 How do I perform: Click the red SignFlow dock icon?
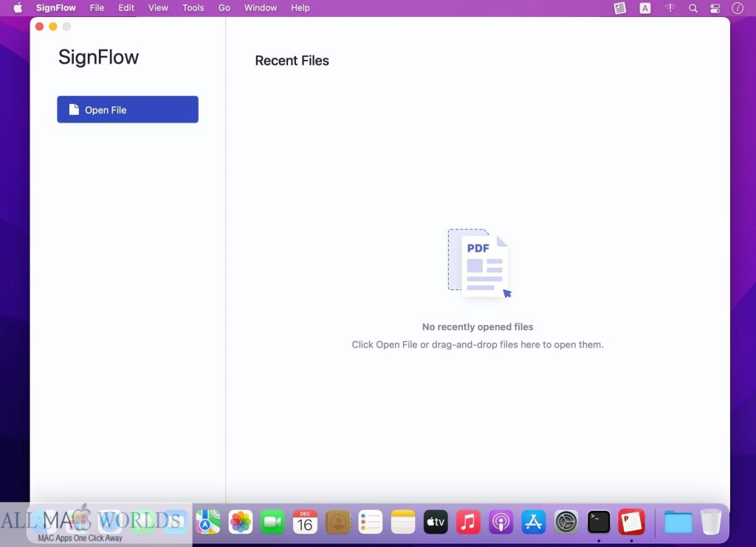coord(631,522)
